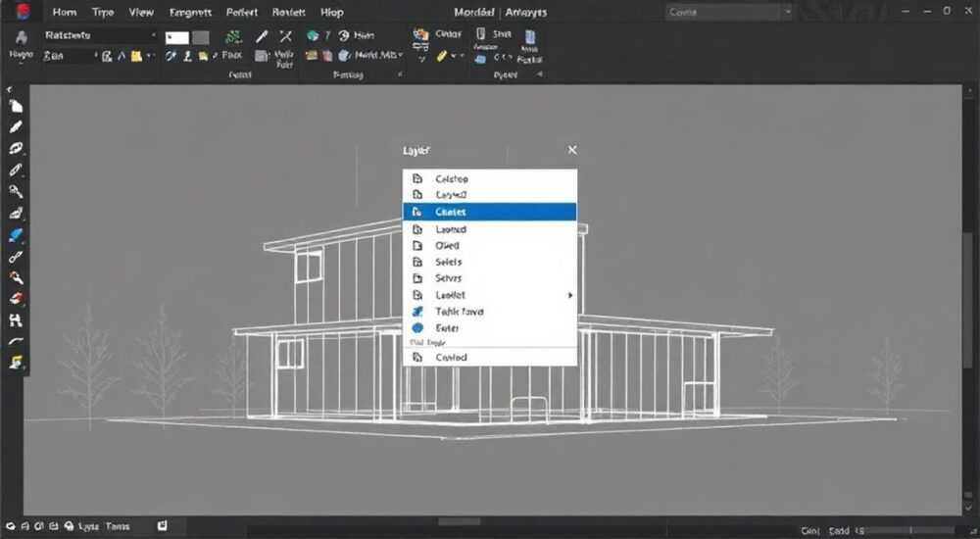Pick the white color swatch in ribbon
This screenshot has height=539, width=980.
click(176, 38)
